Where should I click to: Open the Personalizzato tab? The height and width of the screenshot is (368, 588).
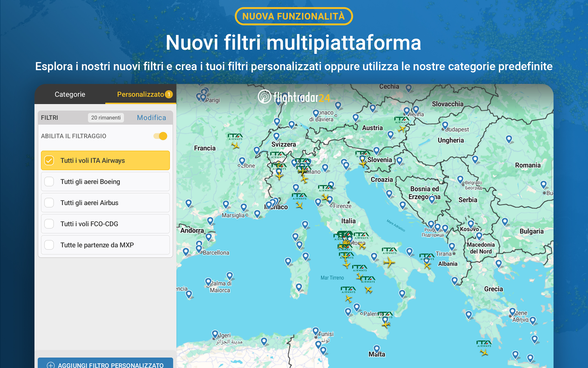coord(140,94)
